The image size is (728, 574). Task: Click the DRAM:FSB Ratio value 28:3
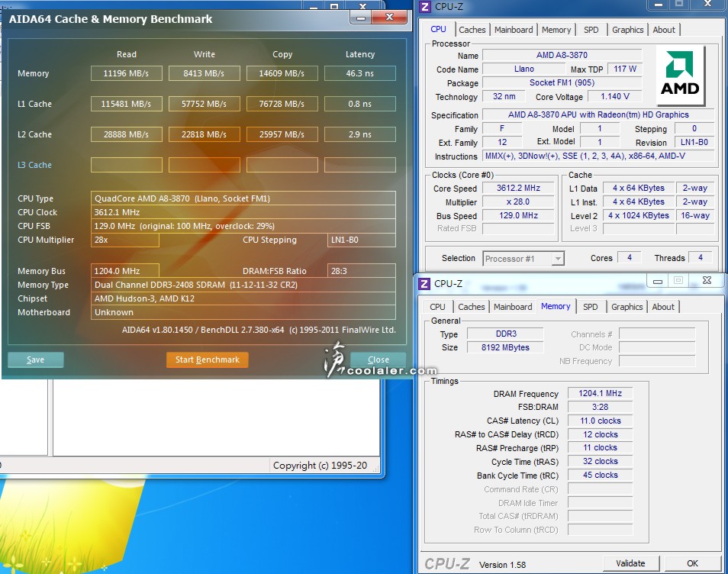tap(361, 271)
